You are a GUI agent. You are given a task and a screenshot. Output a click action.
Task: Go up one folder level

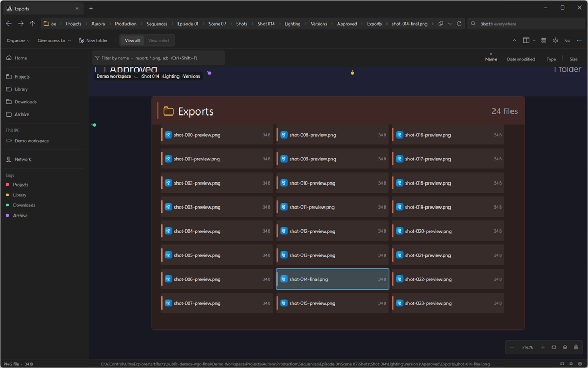pos(32,24)
